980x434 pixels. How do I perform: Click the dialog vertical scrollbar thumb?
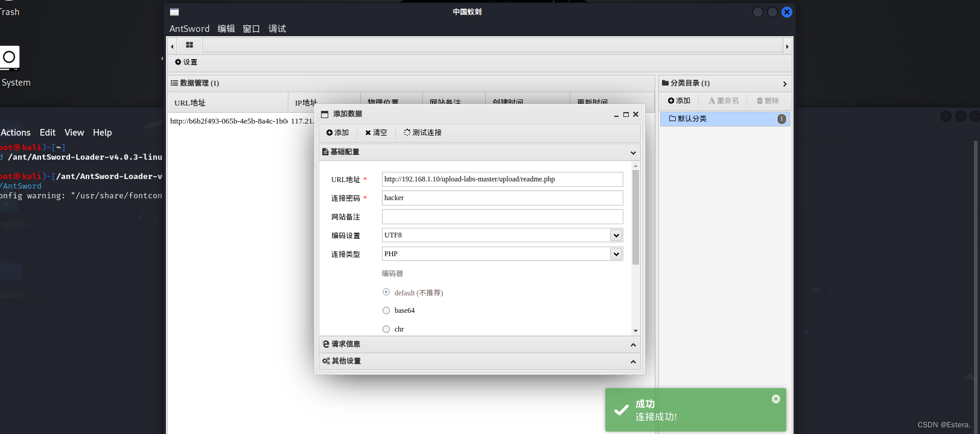pos(635,217)
